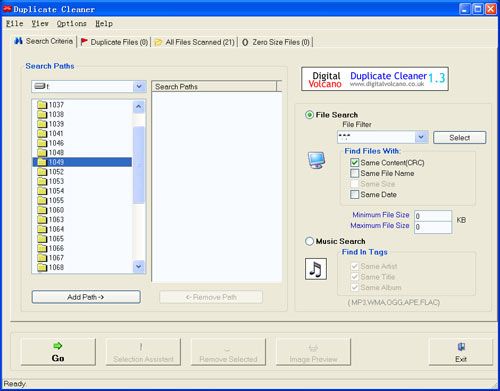Click the binoculars icon on Search Criteria tab

pos(18,41)
